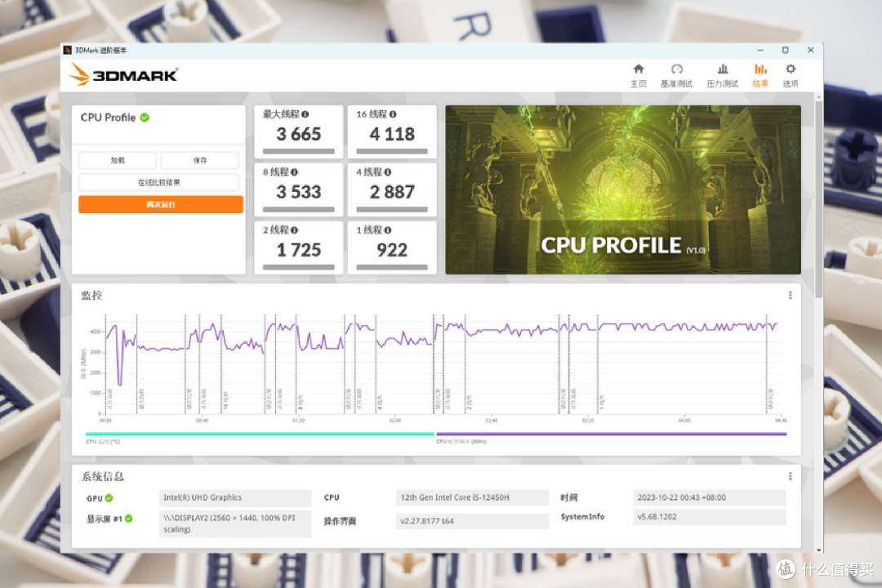This screenshot has height=588, width=882.
Task: Click the System Info (系统信息) heading
Action: pos(102,477)
